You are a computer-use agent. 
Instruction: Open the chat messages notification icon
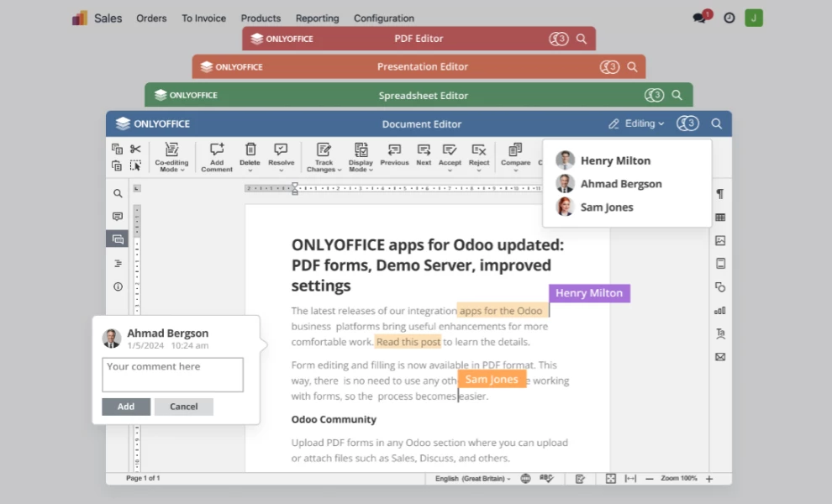point(702,17)
